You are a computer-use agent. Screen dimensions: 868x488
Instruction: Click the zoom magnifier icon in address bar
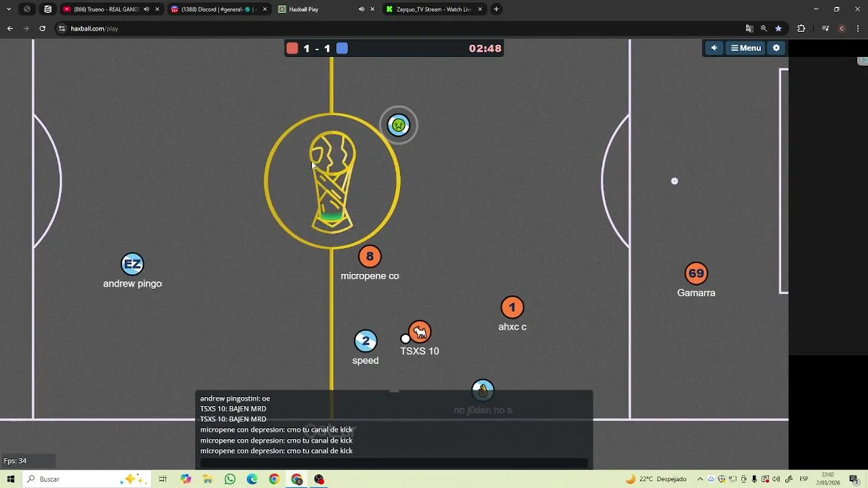(764, 28)
